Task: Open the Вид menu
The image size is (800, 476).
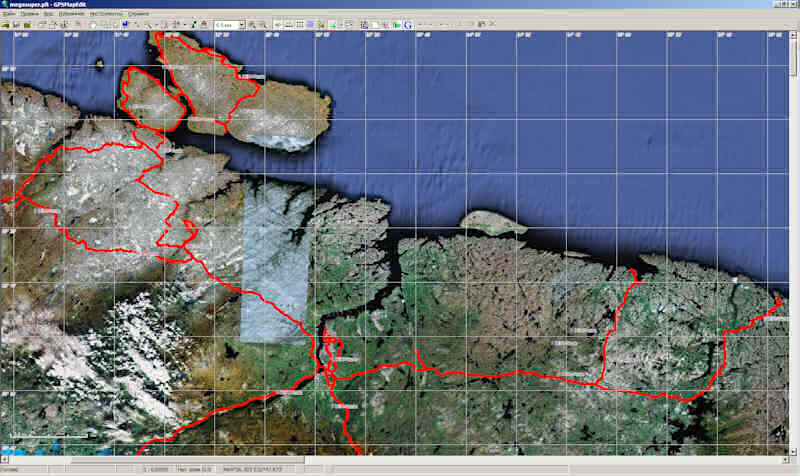Action: click(49, 15)
